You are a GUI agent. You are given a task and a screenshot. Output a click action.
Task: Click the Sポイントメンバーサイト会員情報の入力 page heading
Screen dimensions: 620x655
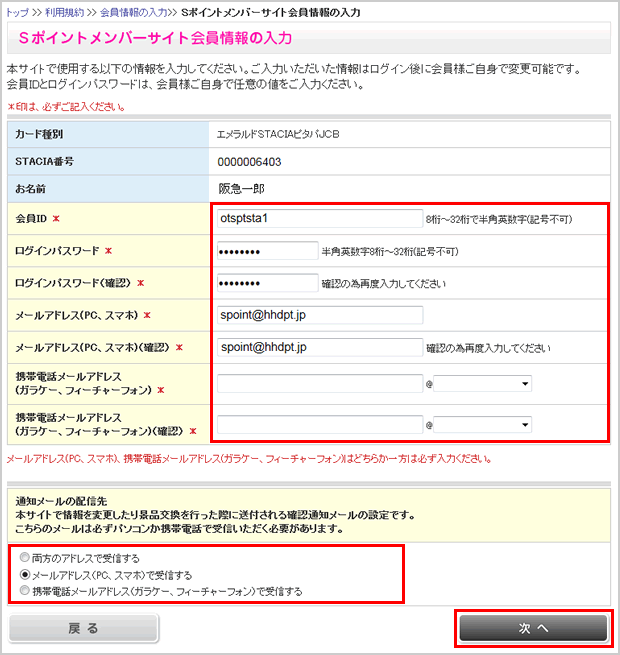(x=155, y=39)
